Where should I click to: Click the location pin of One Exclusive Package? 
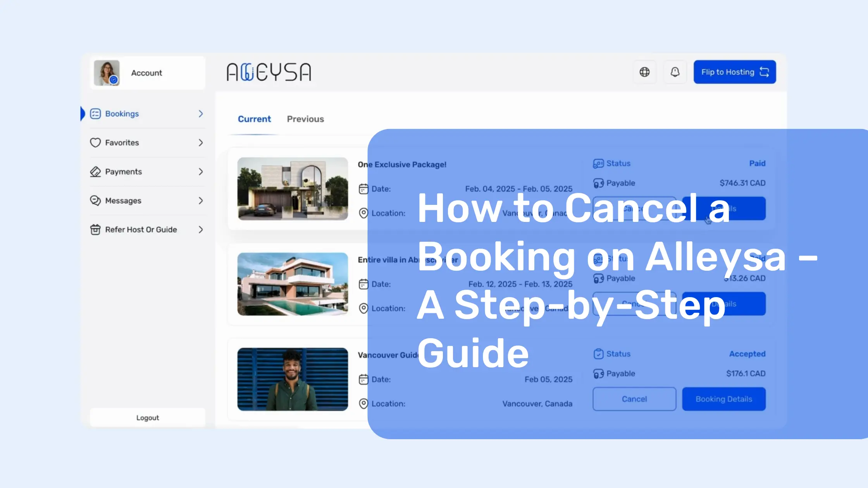click(363, 213)
